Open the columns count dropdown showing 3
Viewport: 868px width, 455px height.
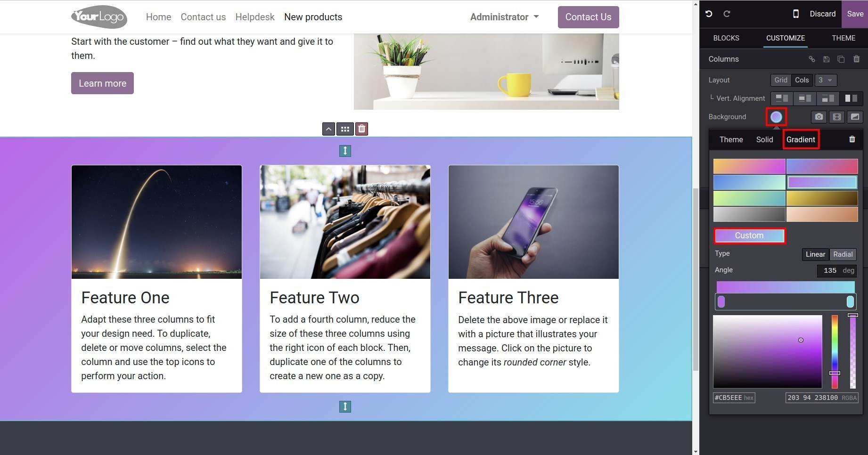tap(826, 80)
